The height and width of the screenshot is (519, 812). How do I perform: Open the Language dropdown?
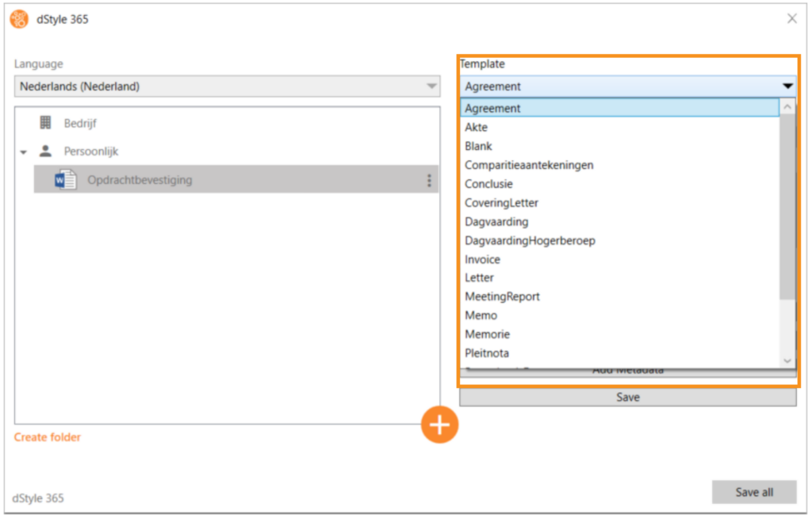pyautogui.click(x=228, y=86)
